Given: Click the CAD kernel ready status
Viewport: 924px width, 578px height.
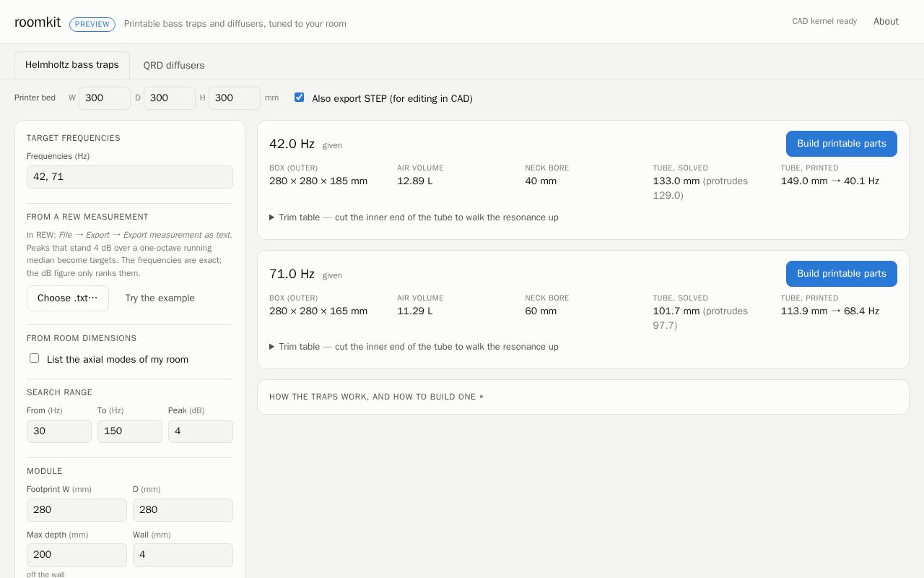Looking at the screenshot, I should 824,21.
